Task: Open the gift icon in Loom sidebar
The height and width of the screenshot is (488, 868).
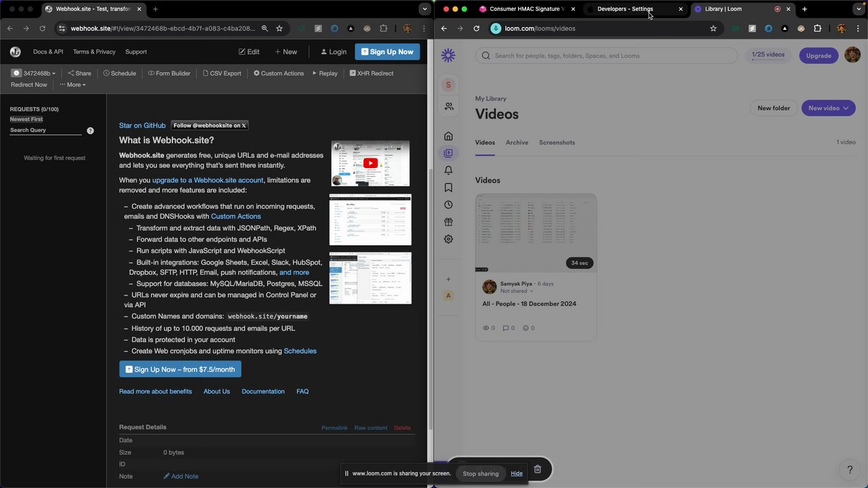Action: point(448,222)
